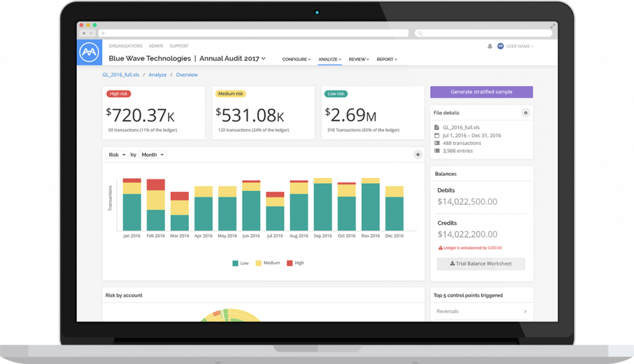Viewport: 634px width, 364px height.
Task: Toggle Medium series in chart legend
Action: pyautogui.click(x=267, y=263)
